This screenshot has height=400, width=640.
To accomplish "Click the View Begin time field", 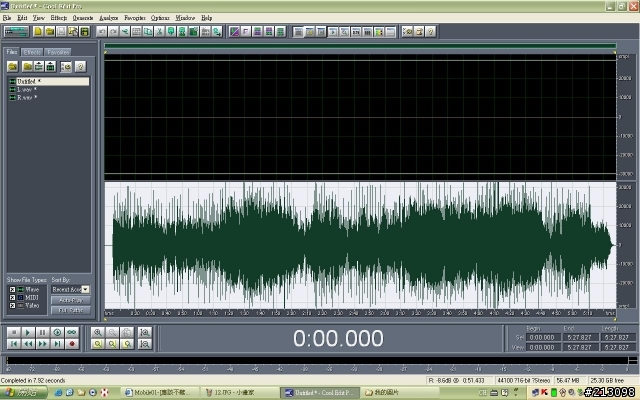I will pyautogui.click(x=542, y=347).
